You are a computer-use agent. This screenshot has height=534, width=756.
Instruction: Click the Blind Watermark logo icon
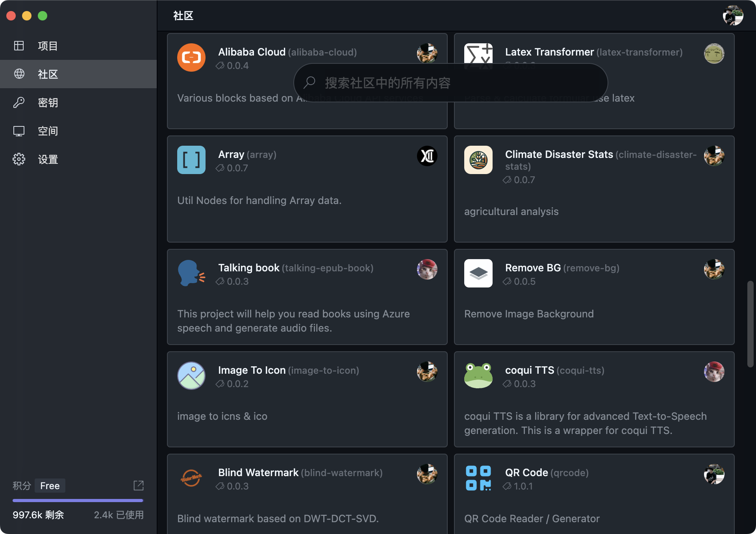click(x=191, y=478)
